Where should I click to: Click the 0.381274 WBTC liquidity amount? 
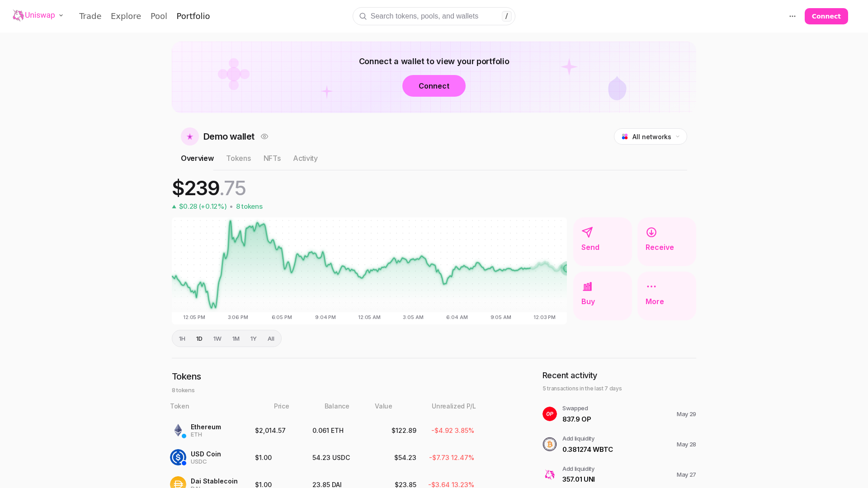(588, 450)
